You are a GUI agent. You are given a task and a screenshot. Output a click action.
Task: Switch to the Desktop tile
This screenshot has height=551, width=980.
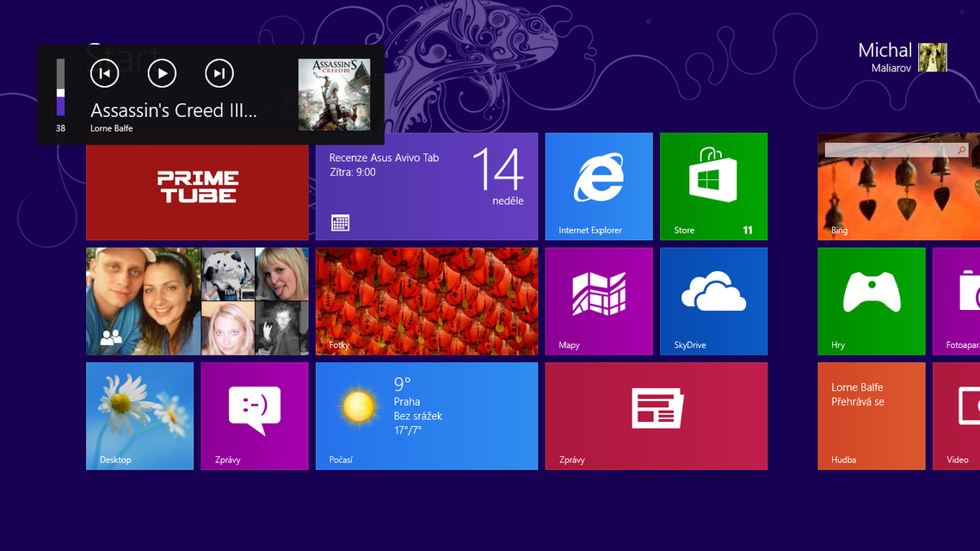click(139, 416)
